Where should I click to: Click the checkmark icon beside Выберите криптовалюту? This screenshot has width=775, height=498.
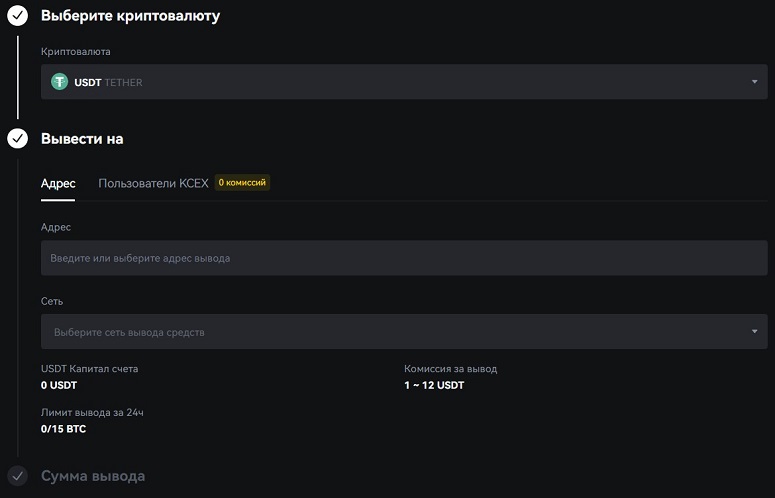pyautogui.click(x=17, y=15)
